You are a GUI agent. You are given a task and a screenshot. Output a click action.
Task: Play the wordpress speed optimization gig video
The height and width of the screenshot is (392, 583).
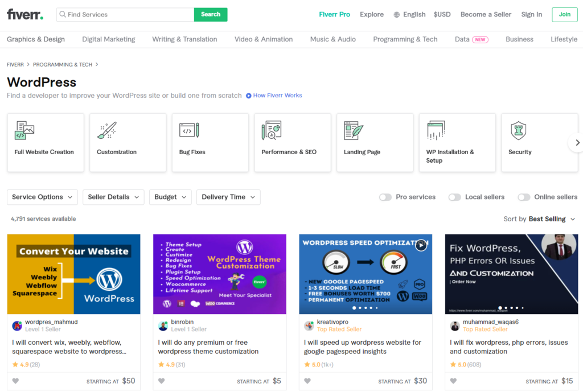421,245
